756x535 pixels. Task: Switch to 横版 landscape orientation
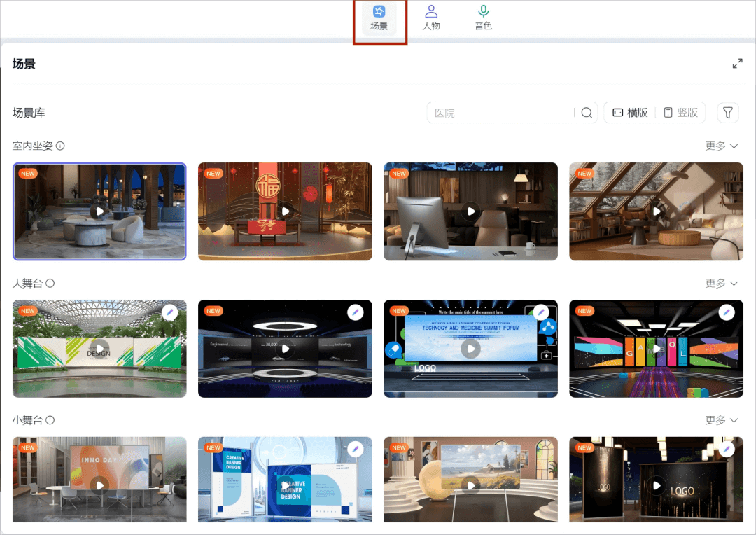pyautogui.click(x=630, y=113)
